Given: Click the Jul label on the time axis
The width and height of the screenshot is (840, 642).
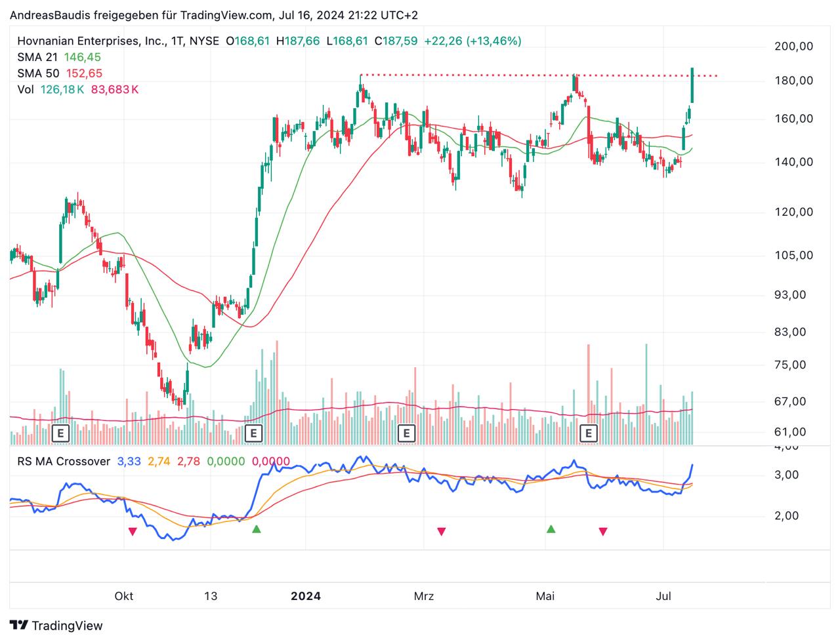Looking at the screenshot, I should click(663, 596).
